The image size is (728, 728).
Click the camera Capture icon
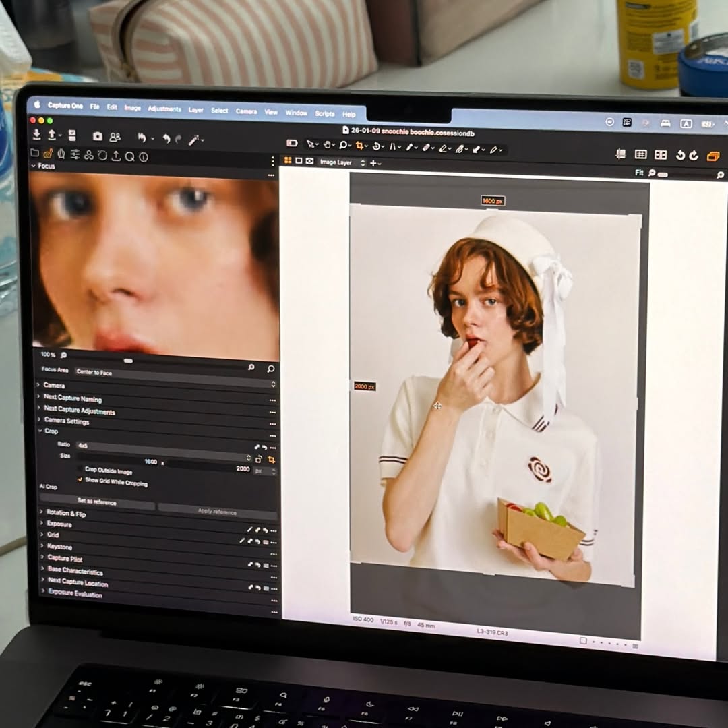(98, 136)
